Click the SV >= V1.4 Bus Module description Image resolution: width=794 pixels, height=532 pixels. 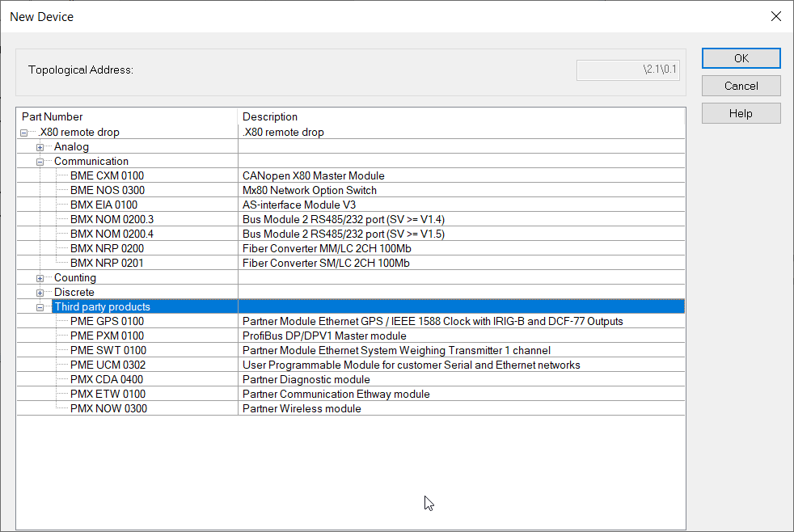pyautogui.click(x=344, y=220)
